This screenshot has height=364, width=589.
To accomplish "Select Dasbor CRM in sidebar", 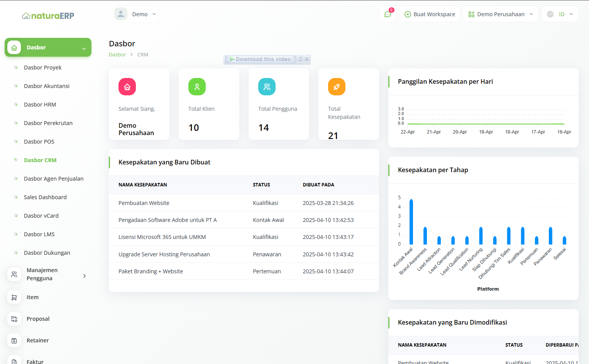I will coord(40,160).
